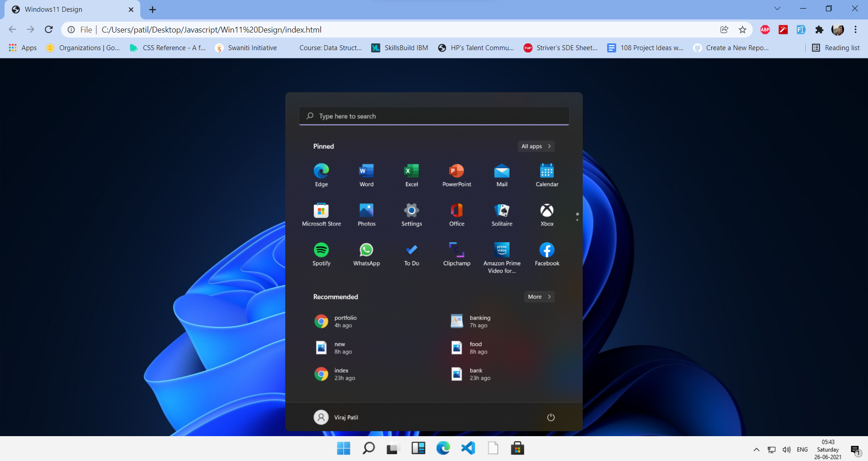Viewport: 868px width, 461px height.
Task: Click the Type here to search field
Action: click(434, 116)
